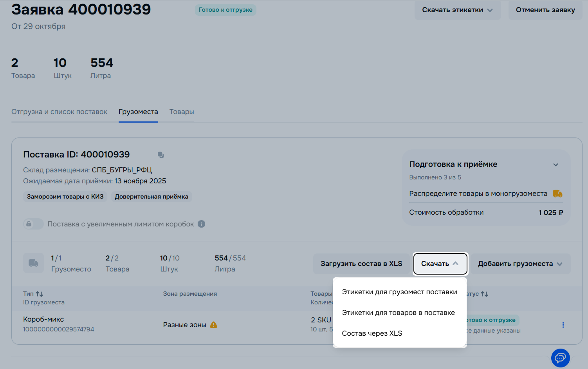The image size is (588, 369).
Task: Click the orange truck icon for monocargo distribution
Action: click(557, 194)
